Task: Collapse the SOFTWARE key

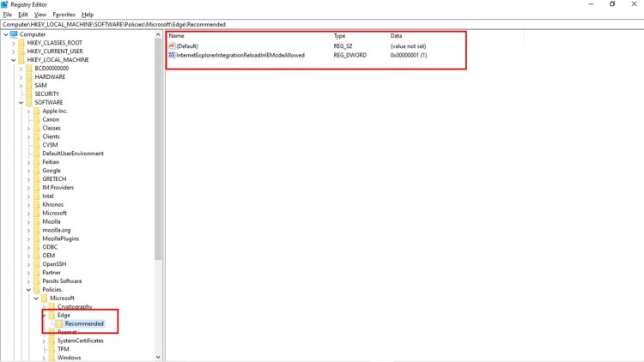Action: [x=21, y=103]
